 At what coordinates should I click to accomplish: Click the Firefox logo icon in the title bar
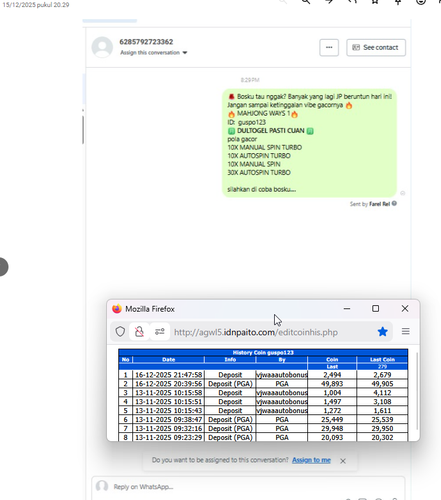point(117,309)
